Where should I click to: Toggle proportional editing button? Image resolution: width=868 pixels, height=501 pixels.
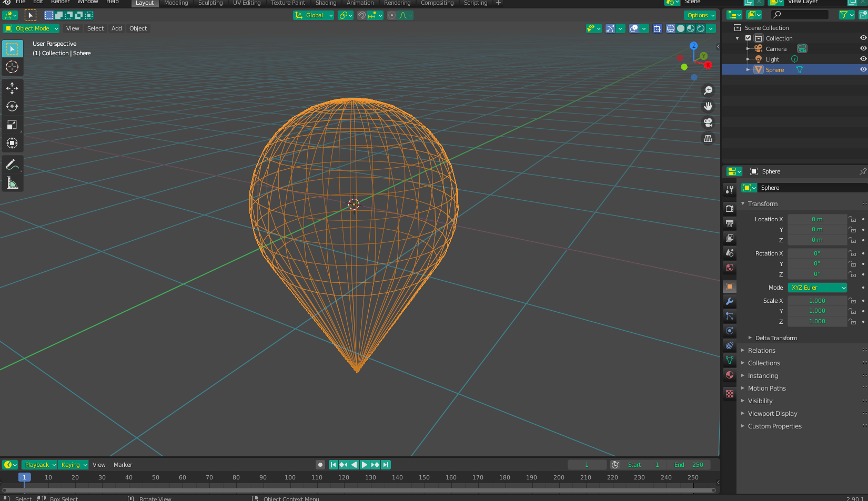pos(392,15)
